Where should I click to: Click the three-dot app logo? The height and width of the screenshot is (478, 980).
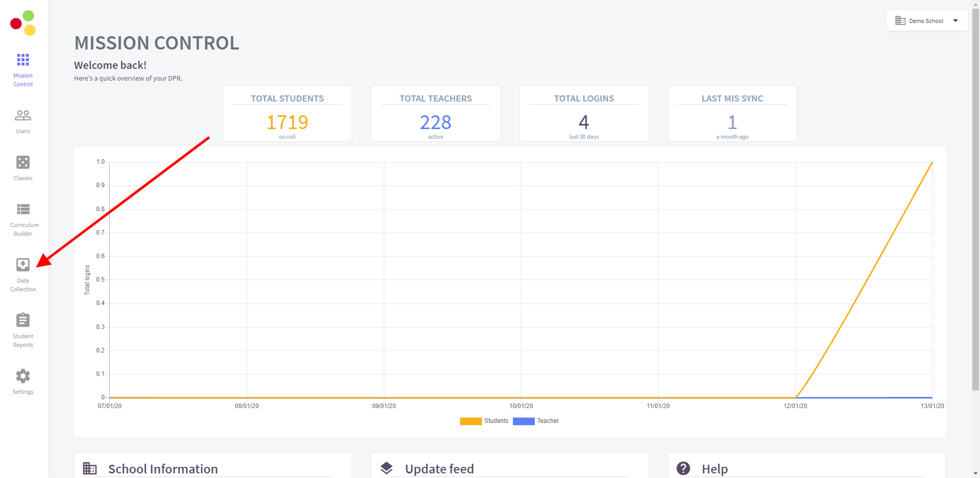tap(23, 23)
